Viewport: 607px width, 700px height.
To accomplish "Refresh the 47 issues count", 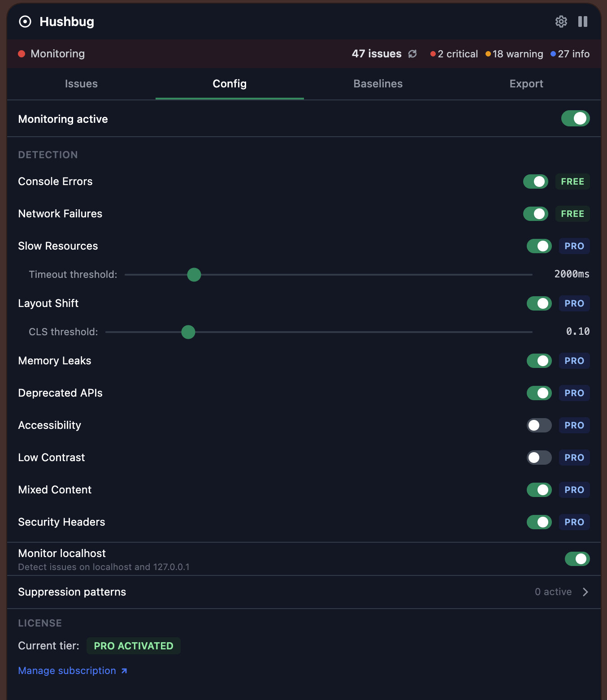I will click(413, 54).
